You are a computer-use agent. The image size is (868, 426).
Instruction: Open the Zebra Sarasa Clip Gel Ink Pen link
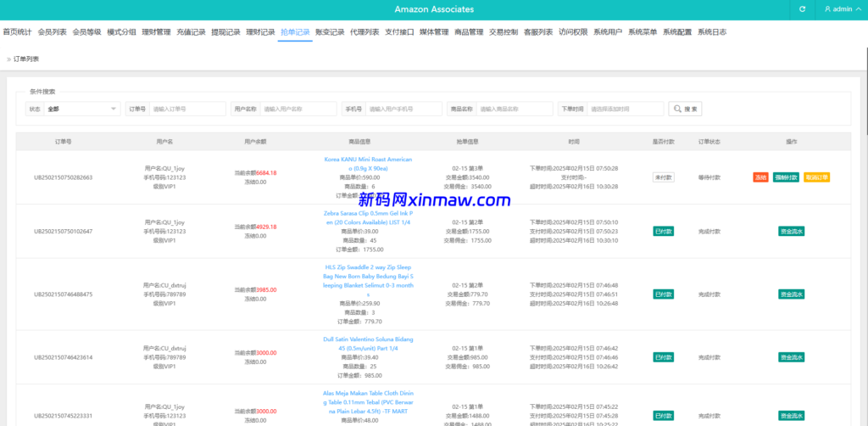(368, 218)
